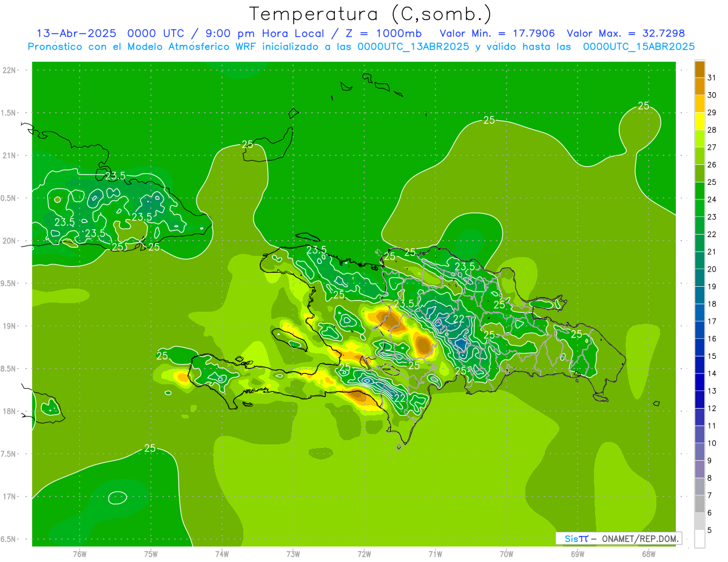Click the "18N" latitude axis label
This screenshot has height=562, width=728.
point(10,411)
